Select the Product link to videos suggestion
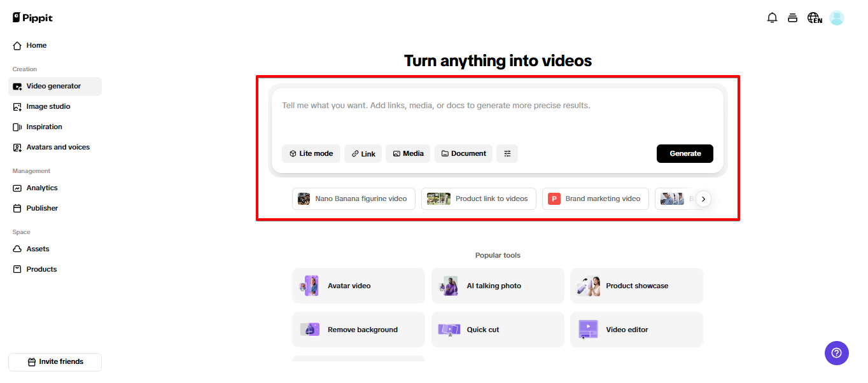 pyautogui.click(x=478, y=198)
